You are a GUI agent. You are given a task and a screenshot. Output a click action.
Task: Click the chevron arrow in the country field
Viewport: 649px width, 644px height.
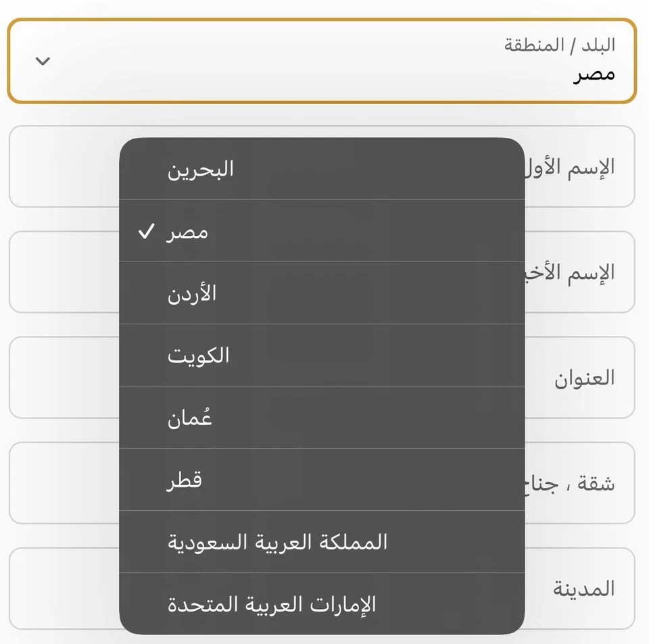coord(43,61)
